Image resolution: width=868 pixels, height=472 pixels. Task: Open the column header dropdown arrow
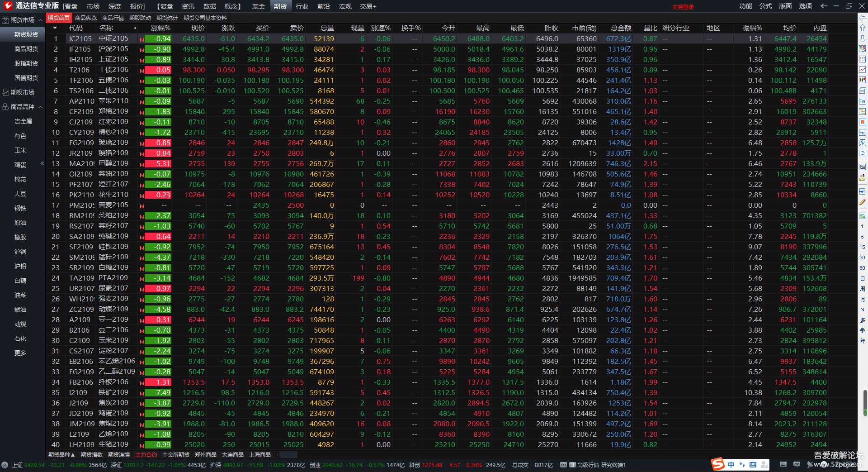pyautogui.click(x=55, y=28)
